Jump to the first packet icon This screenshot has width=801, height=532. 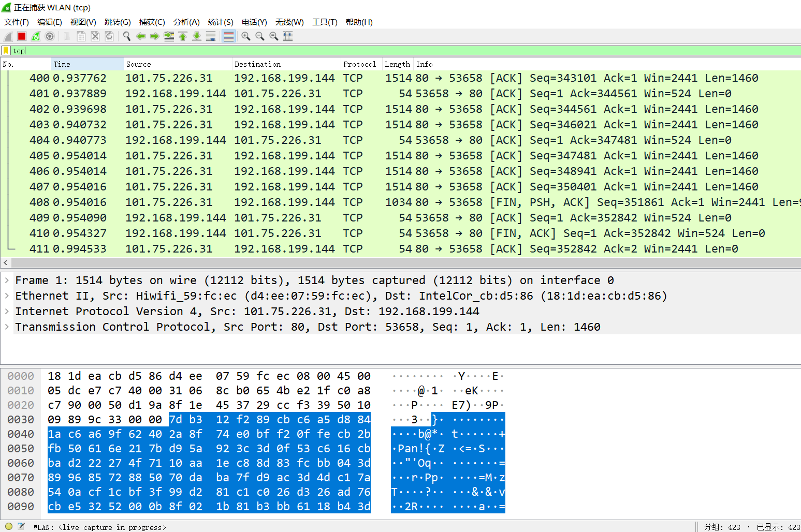point(183,36)
